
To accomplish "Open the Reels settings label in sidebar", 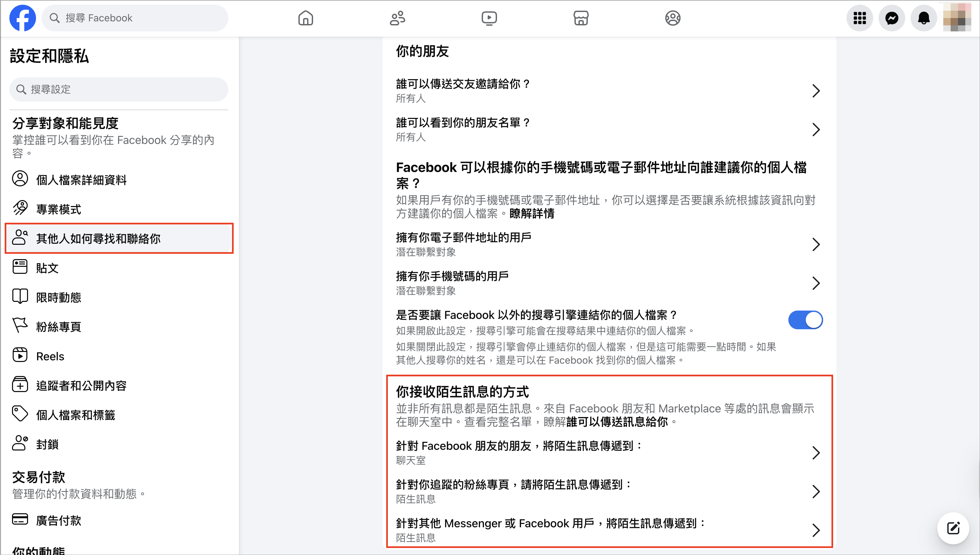I will [x=50, y=356].
